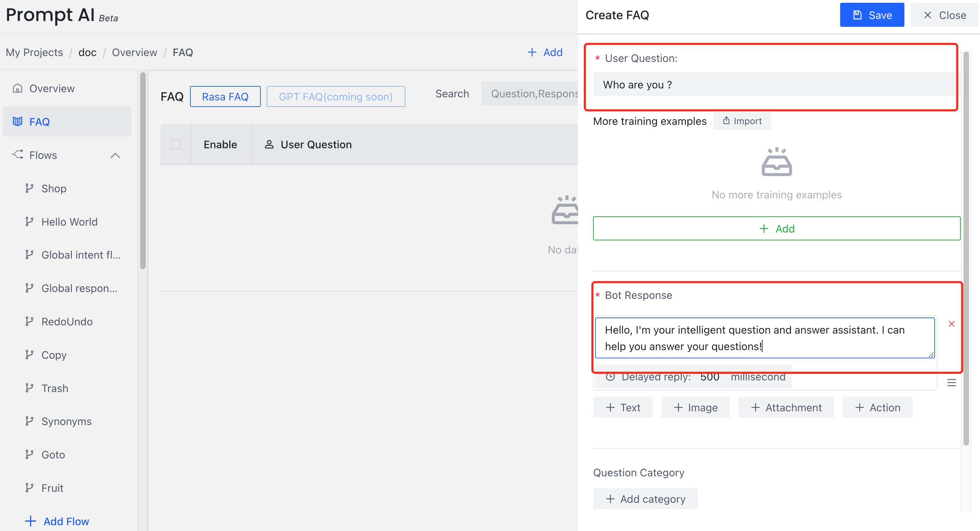Click the floppy-disk icon on Save button
980x531 pixels.
pyautogui.click(x=858, y=15)
